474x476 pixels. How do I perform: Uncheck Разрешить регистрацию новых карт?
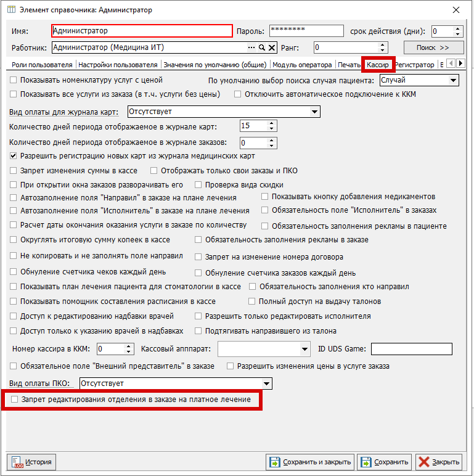tap(14, 156)
